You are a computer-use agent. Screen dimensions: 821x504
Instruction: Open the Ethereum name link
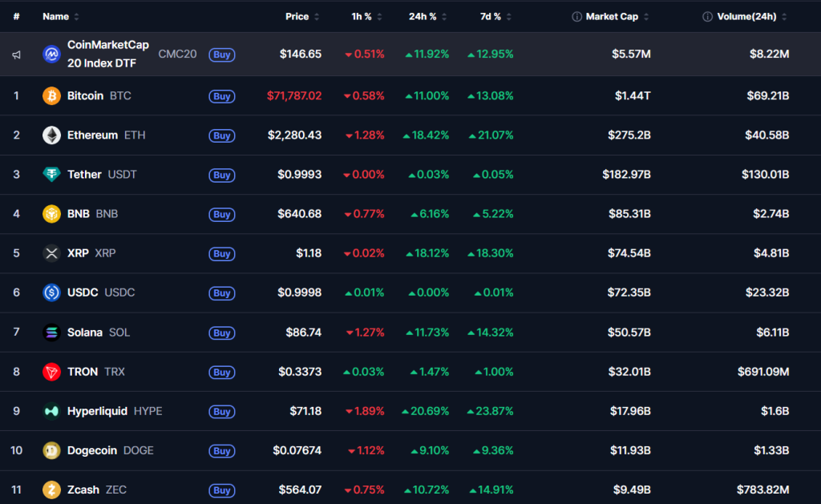[92, 135]
